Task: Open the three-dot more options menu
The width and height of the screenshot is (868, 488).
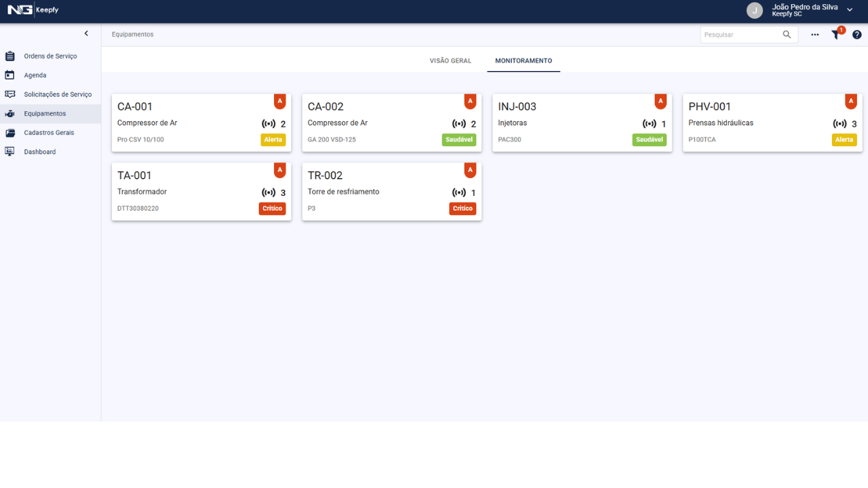Action: [815, 35]
